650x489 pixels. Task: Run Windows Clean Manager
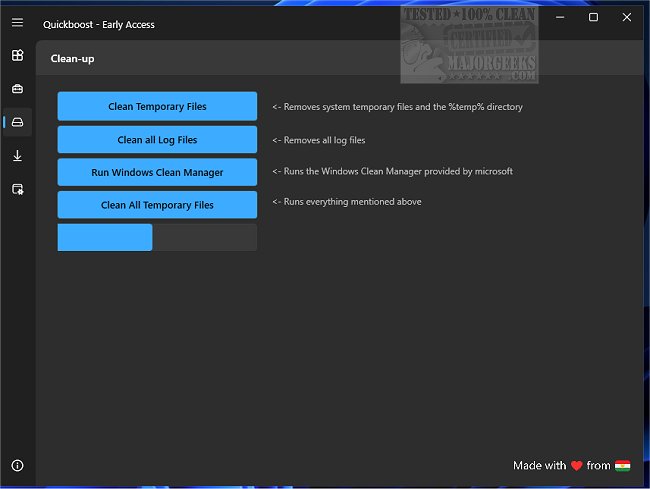(x=157, y=172)
